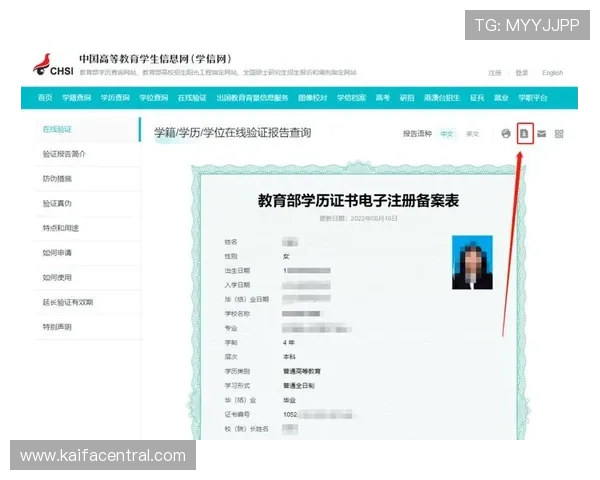Open 学信档案 navigation item
Viewport: 600px width, 480px height.
click(351, 98)
